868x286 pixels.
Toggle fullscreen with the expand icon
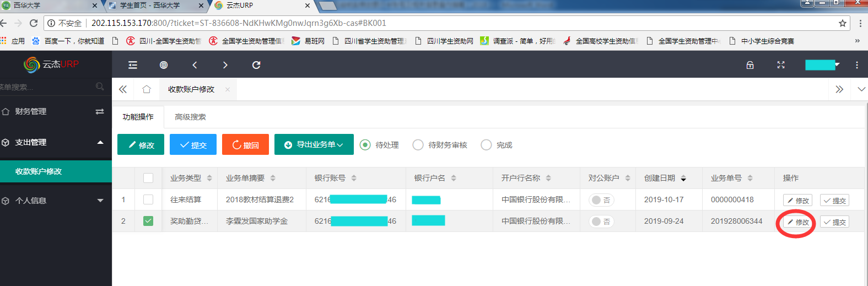pos(781,65)
